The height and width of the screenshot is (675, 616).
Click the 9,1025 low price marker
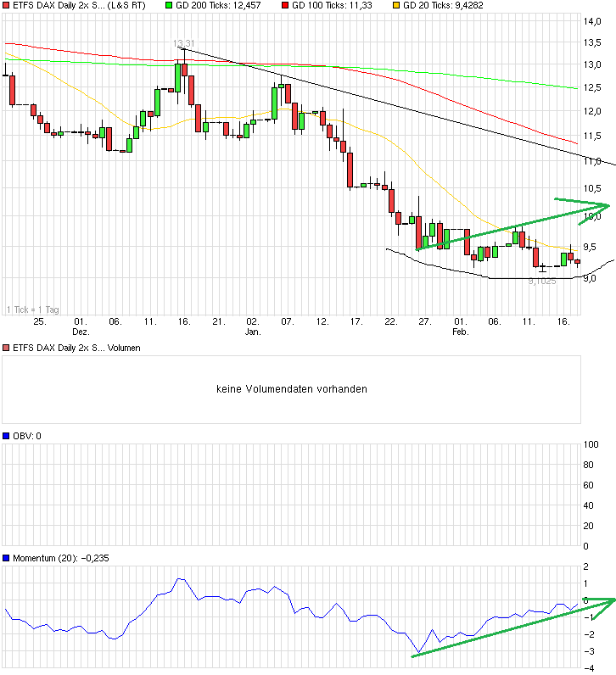(541, 281)
